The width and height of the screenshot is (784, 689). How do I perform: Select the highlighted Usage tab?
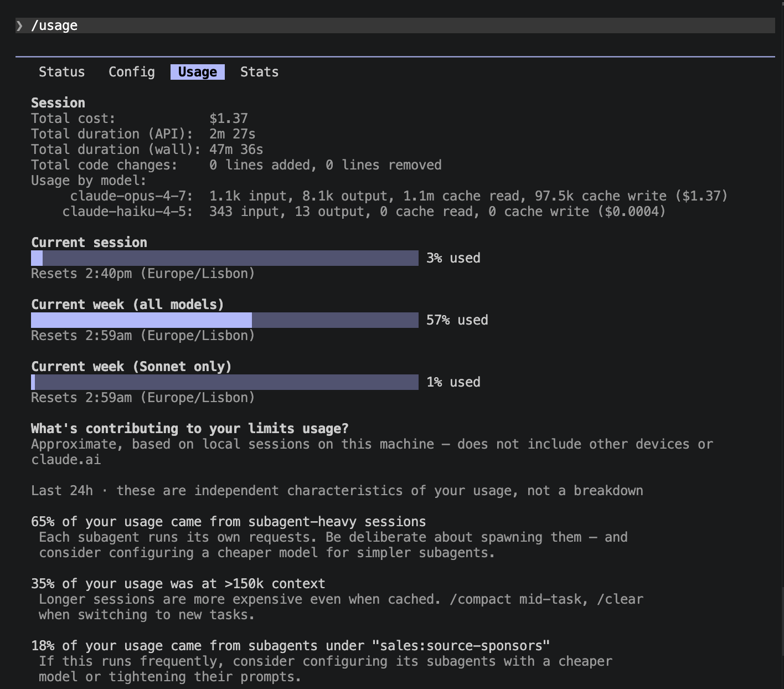click(198, 72)
